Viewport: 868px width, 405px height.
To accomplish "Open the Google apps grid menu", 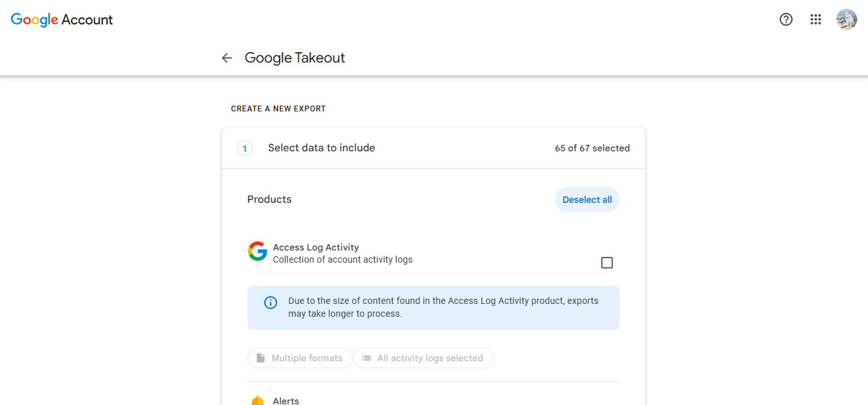I will click(816, 19).
